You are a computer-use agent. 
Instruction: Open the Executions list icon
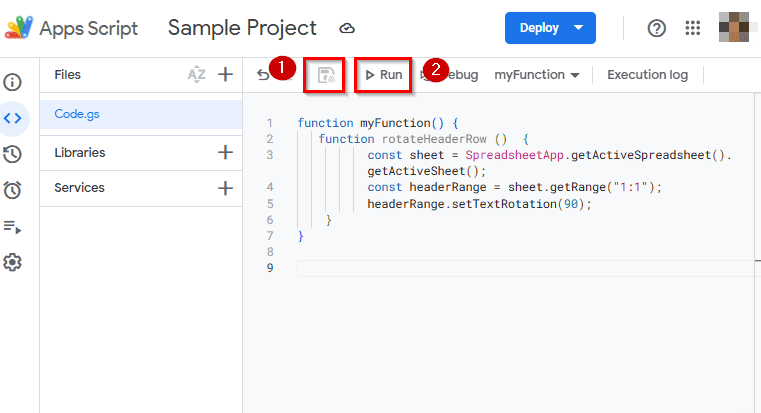[x=14, y=227]
